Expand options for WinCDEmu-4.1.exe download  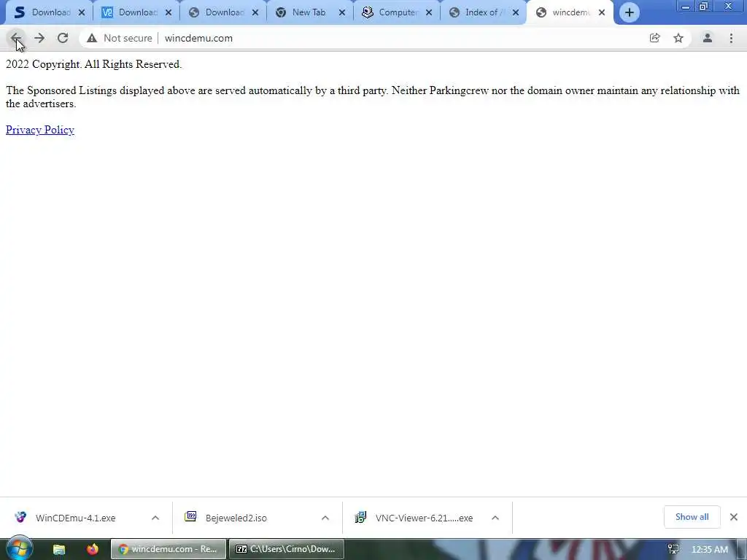[x=155, y=518]
